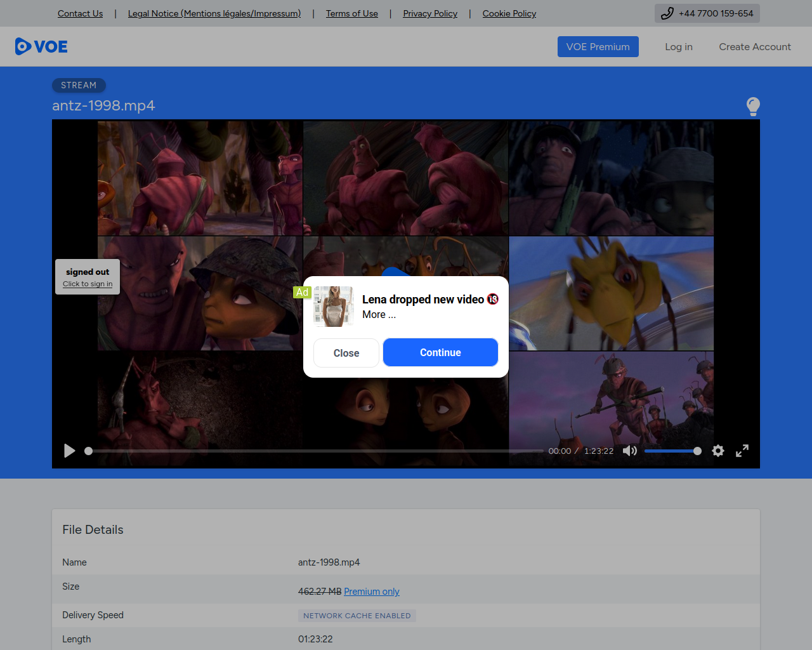The image size is (812, 650).
Task: Toggle the lightbulb dim-lights icon
Action: [753, 106]
